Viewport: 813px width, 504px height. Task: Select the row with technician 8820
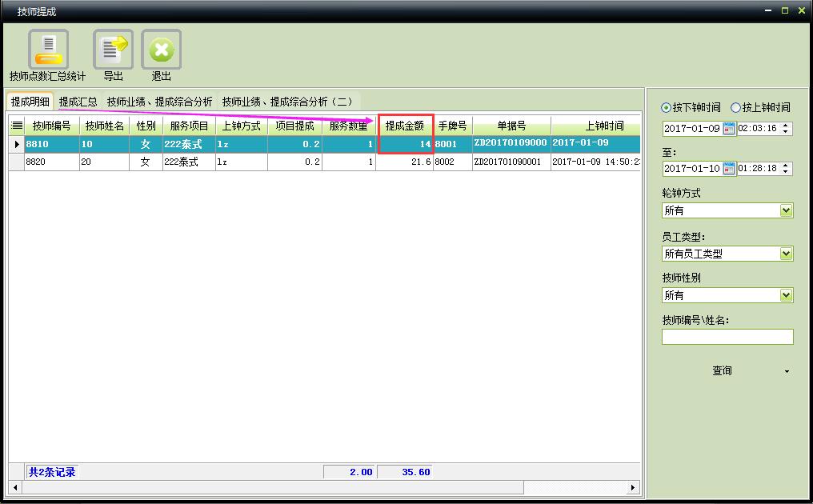click(325, 162)
